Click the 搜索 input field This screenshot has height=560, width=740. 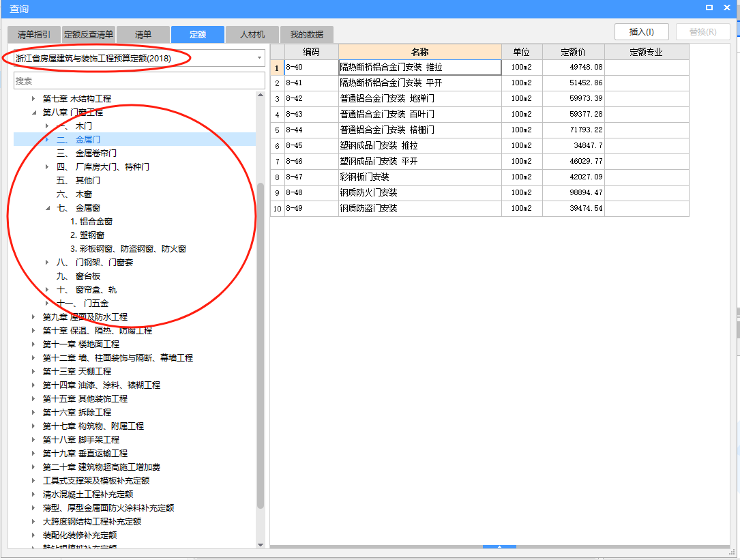pos(139,80)
